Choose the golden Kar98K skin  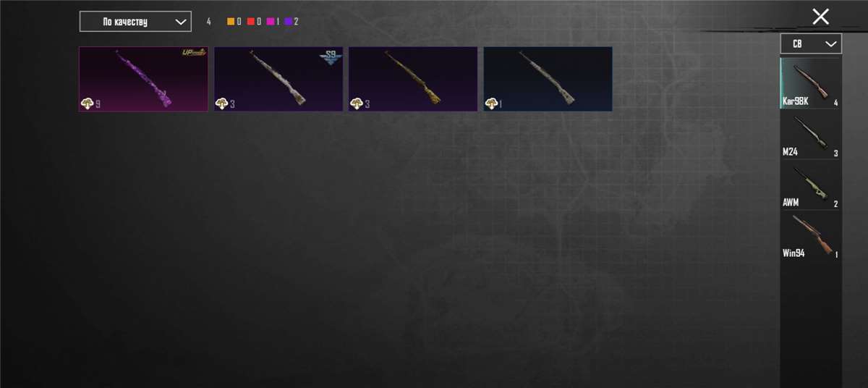413,79
